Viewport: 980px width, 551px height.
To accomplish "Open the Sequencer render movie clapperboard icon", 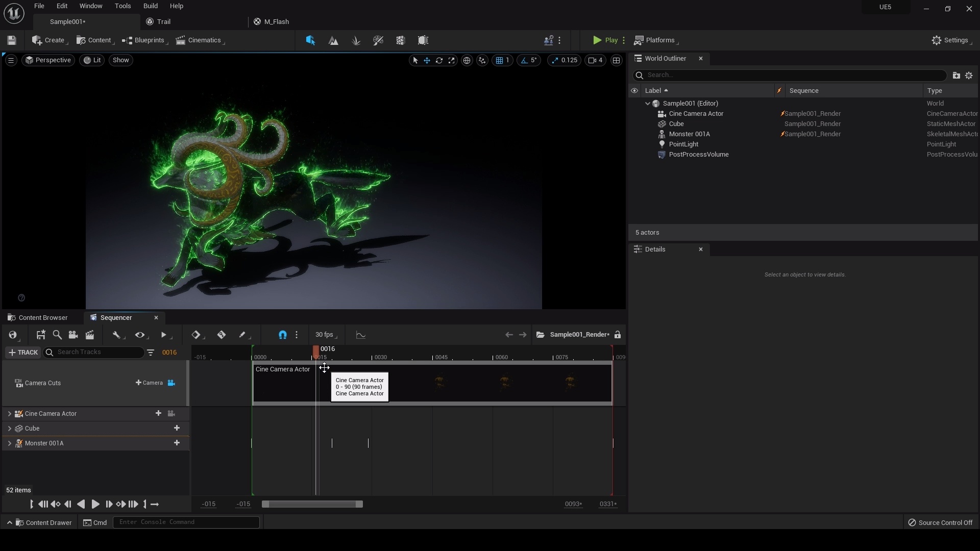I will (x=90, y=335).
